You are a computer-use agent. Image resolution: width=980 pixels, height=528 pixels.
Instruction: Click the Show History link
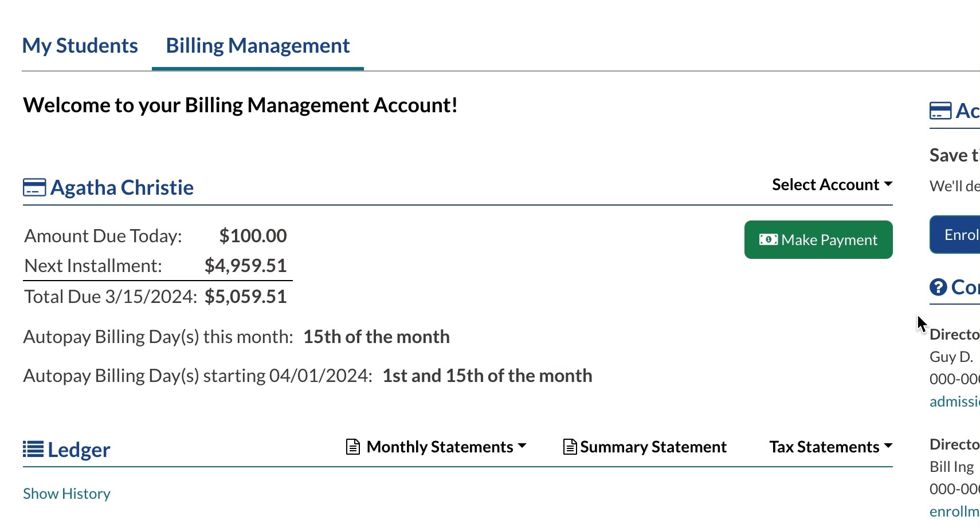click(66, 494)
